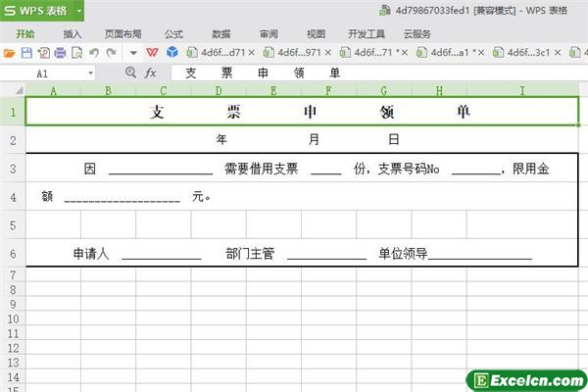Undo the last action
This screenshot has width=588, height=392.
click(x=94, y=53)
